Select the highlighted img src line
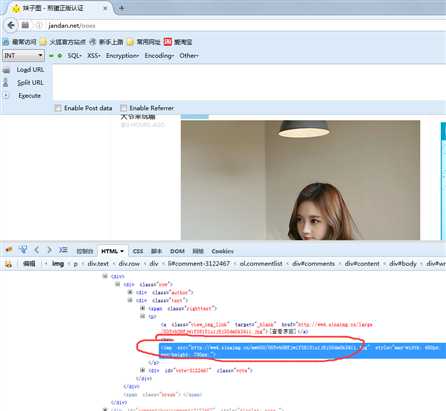The image size is (446, 411). 302,351
